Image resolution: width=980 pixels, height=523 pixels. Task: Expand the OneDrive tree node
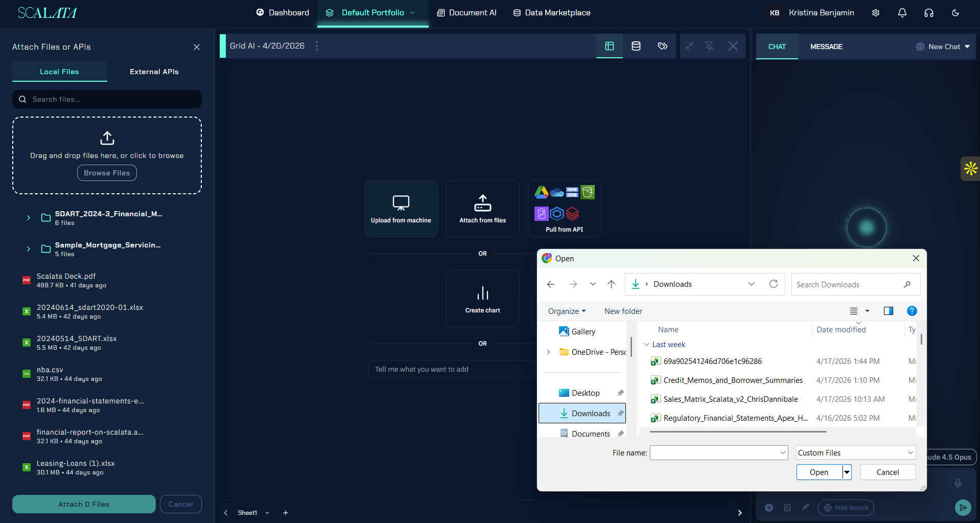coord(548,352)
